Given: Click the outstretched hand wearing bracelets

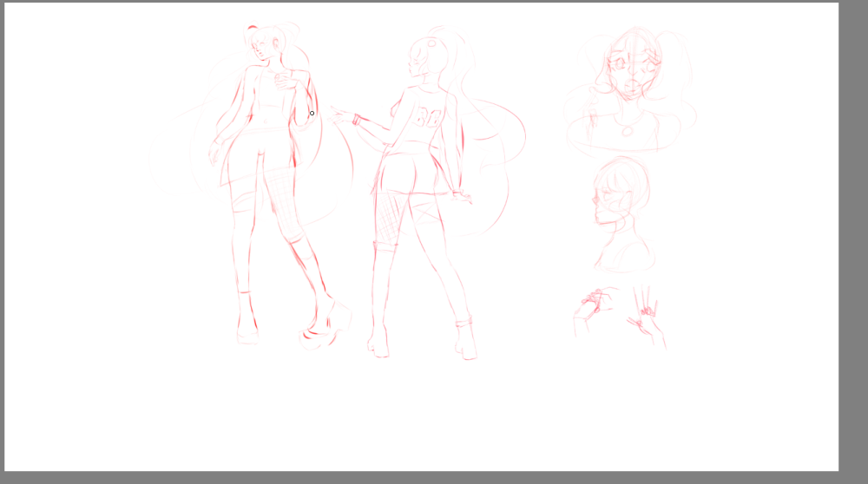Looking at the screenshot, I should [345, 115].
